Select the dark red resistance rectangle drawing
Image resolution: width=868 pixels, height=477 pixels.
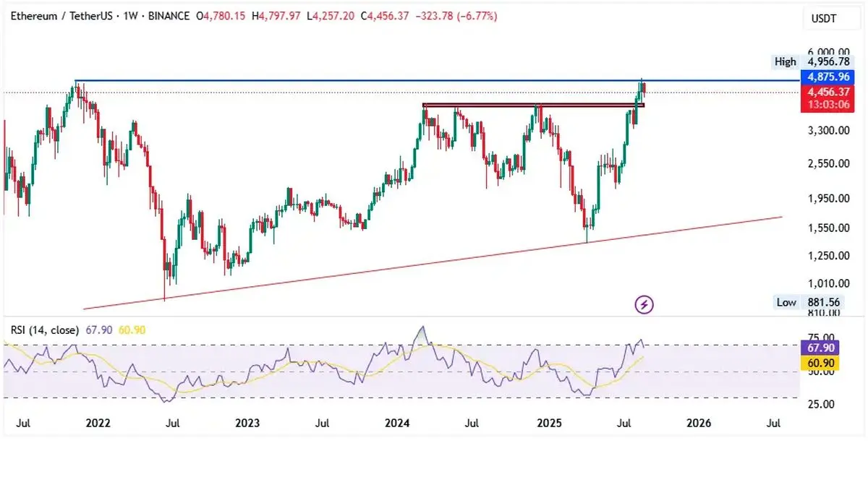coord(532,106)
